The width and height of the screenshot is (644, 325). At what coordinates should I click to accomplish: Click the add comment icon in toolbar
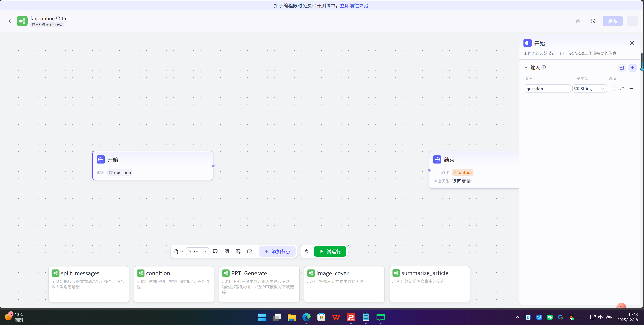point(215,251)
